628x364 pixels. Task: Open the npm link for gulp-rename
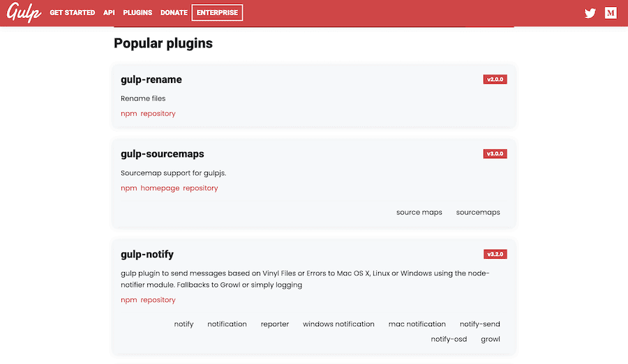coord(129,114)
